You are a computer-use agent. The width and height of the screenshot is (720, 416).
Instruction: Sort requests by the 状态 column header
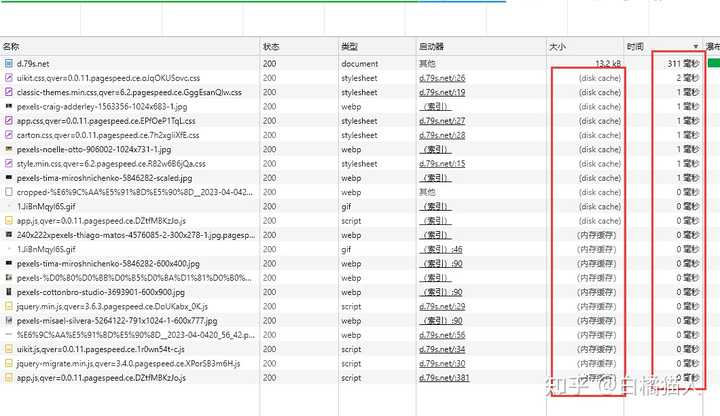coord(271,47)
